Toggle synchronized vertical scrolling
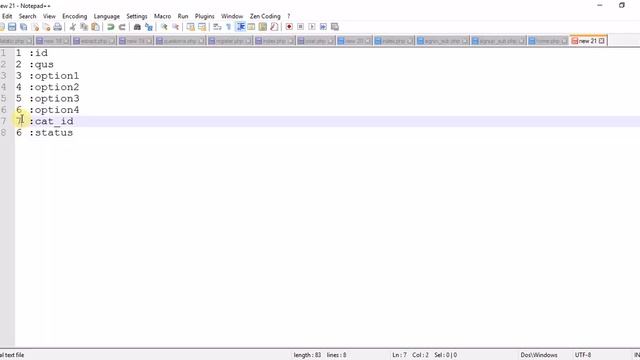The image size is (640, 360). (x=191, y=27)
